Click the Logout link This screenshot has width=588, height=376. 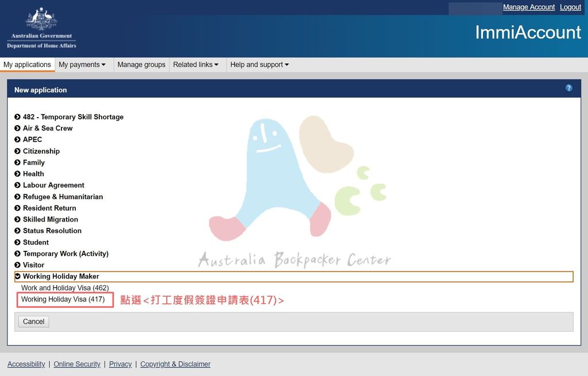click(x=570, y=7)
